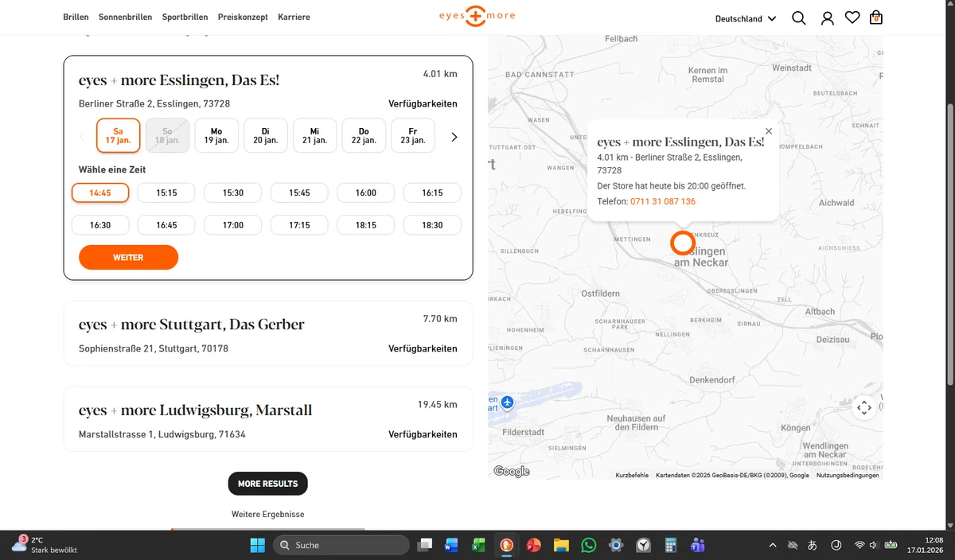Open Microsoft Teams from the taskbar
Screen dimensions: 955x560
click(698, 545)
